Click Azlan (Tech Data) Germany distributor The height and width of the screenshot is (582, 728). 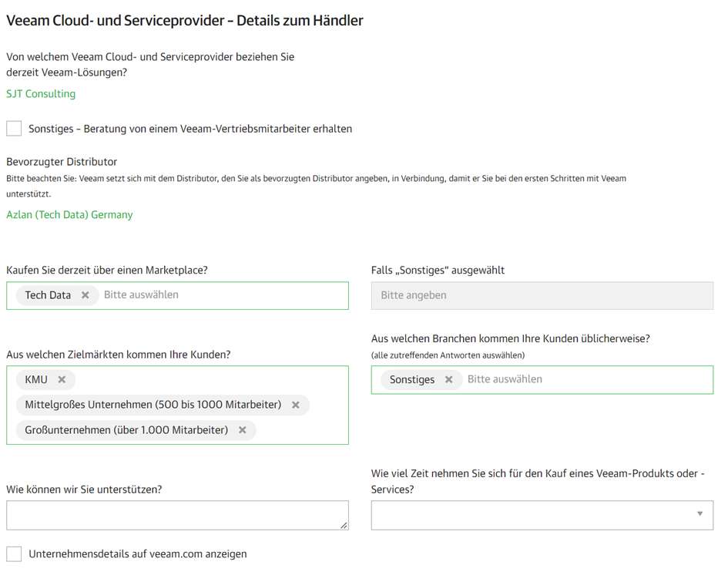tap(69, 214)
